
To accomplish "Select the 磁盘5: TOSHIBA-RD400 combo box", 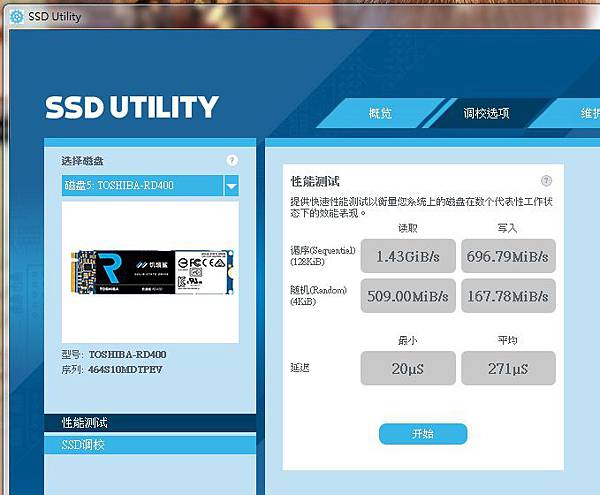I will click(x=150, y=186).
